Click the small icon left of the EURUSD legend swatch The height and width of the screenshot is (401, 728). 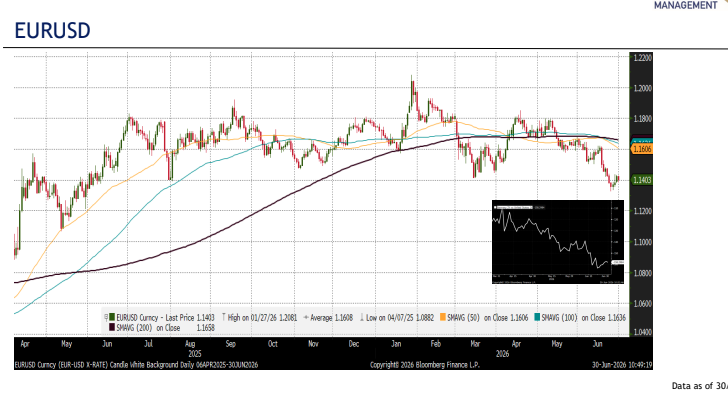(106, 317)
